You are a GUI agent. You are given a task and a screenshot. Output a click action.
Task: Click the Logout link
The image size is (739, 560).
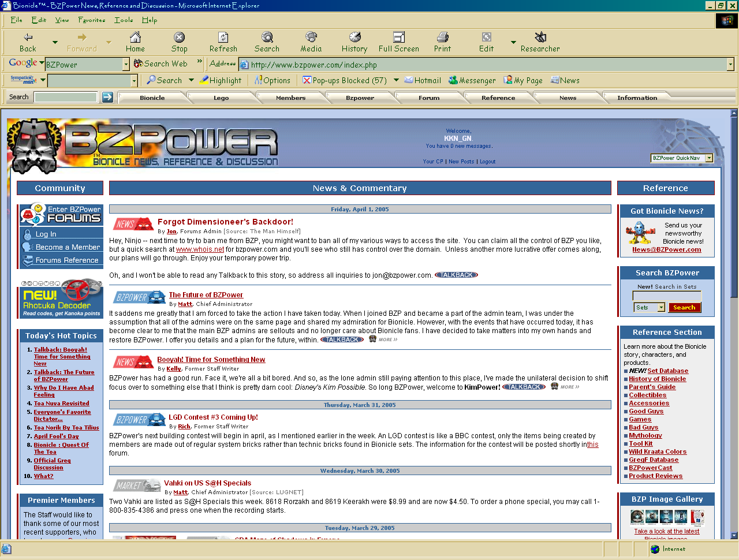click(487, 162)
